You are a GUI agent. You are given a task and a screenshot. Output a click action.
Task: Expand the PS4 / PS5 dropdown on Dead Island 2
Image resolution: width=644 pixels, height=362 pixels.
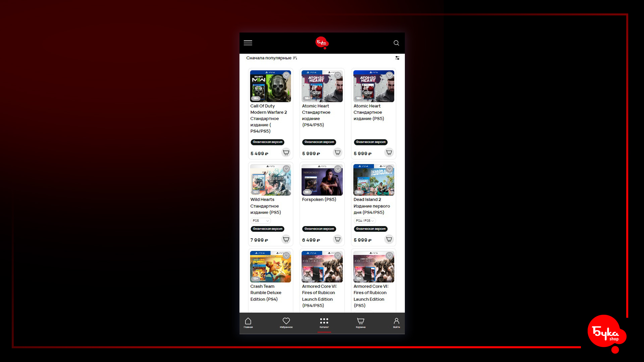tap(365, 221)
